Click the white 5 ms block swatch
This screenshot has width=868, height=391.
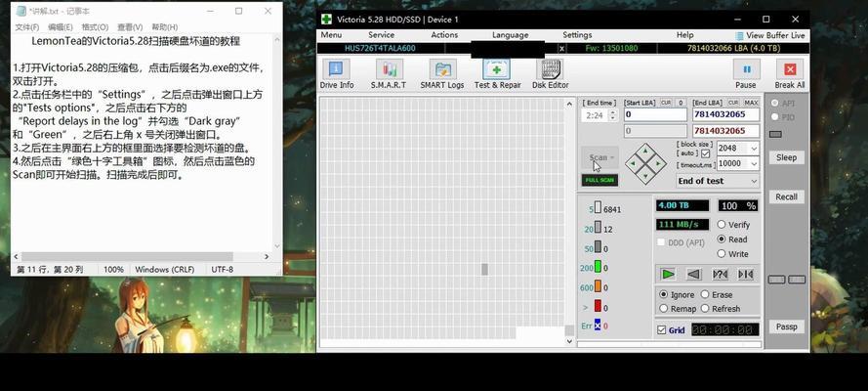pyautogui.click(x=598, y=207)
